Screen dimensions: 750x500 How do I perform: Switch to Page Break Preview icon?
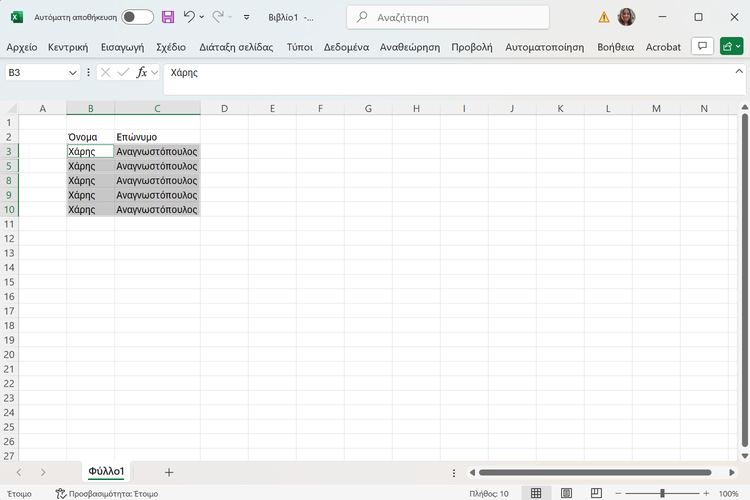pyautogui.click(x=596, y=493)
